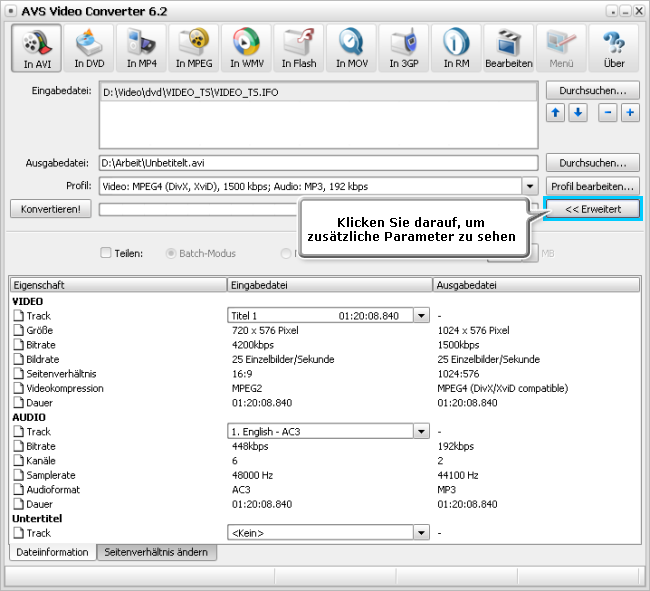Image resolution: width=650 pixels, height=591 pixels.
Task: Choose the In DVD conversion format
Action: [x=89, y=48]
